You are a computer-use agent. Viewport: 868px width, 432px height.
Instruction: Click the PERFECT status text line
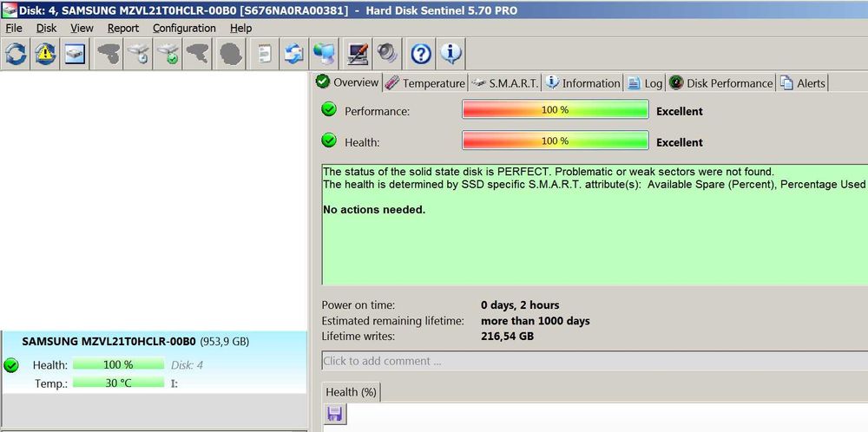(548, 172)
